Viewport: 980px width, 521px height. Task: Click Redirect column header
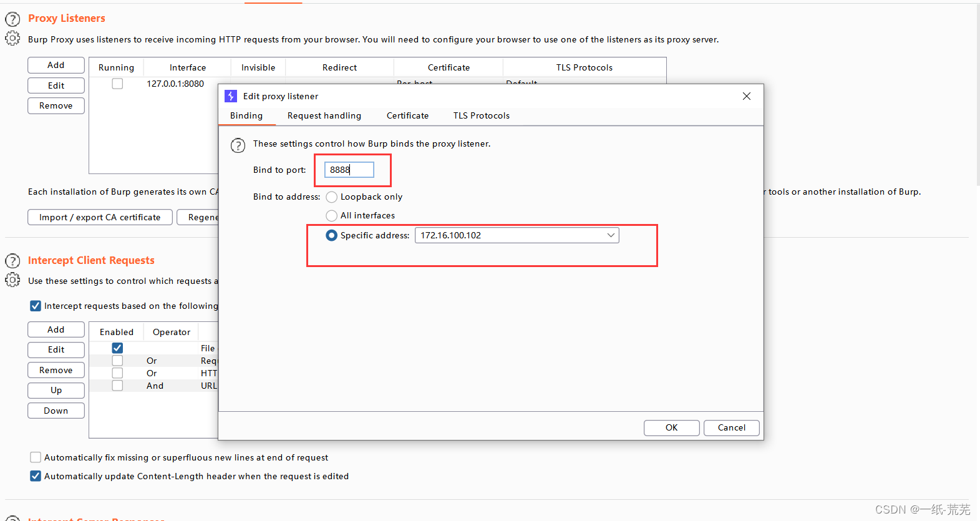(340, 67)
